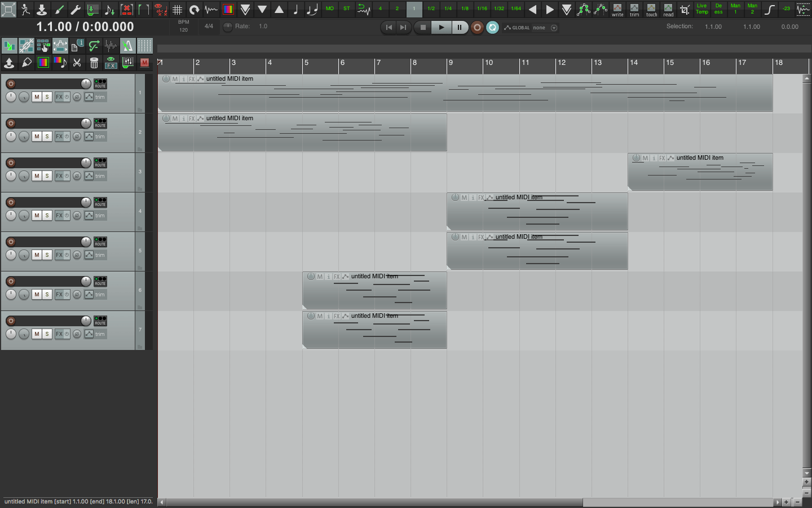812x508 pixels.
Task: Click the download-to-tray icon in top toolbar
Action: click(42, 9)
